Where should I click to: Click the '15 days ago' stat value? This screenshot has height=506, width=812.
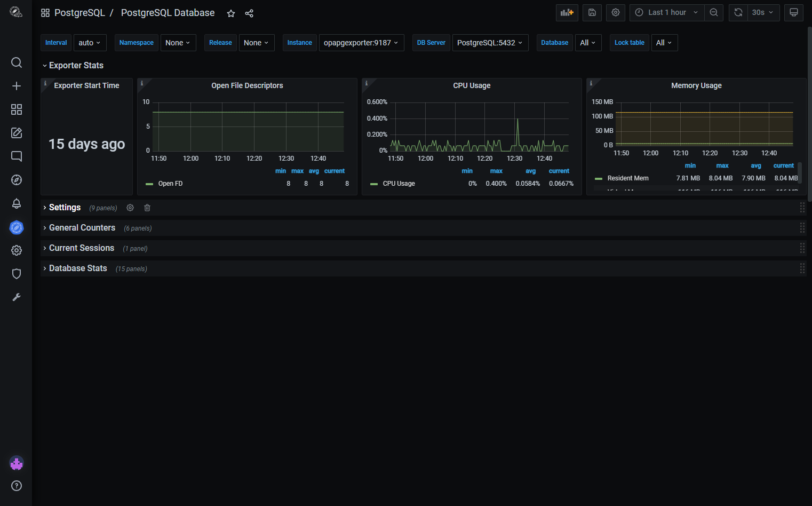pos(87,144)
